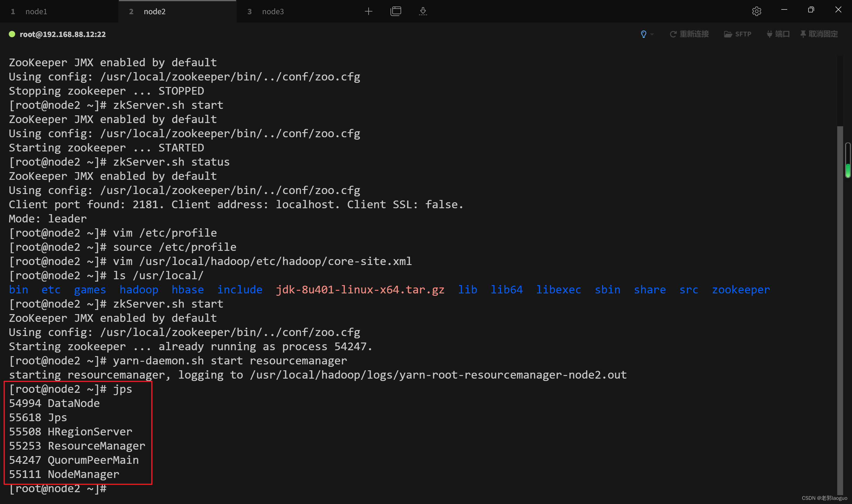Image resolution: width=852 pixels, height=504 pixels.
Task: Click 重新连接 reconnect button
Action: tap(689, 34)
